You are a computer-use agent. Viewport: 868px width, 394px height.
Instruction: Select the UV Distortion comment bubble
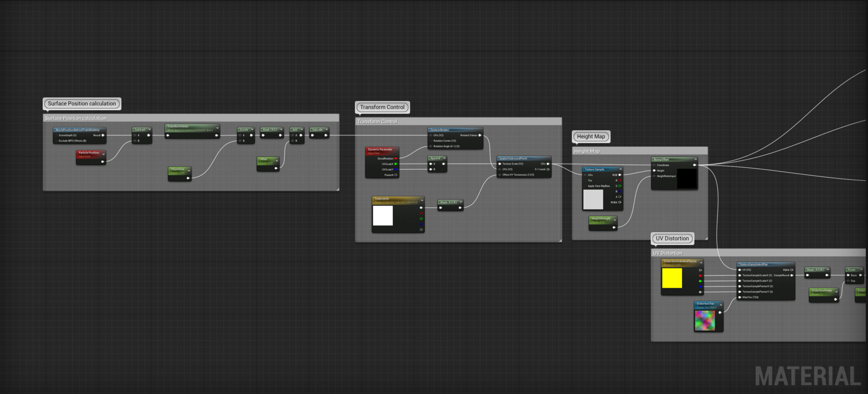672,238
